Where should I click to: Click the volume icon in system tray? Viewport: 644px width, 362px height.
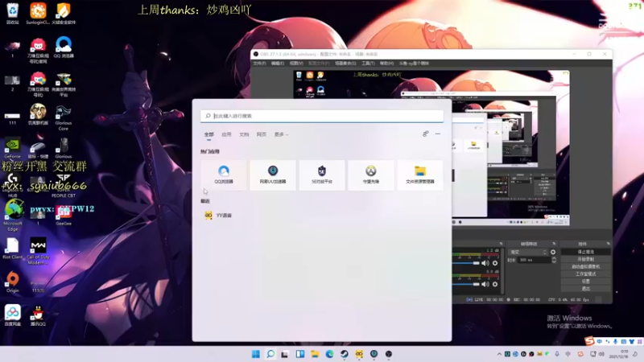click(601, 354)
